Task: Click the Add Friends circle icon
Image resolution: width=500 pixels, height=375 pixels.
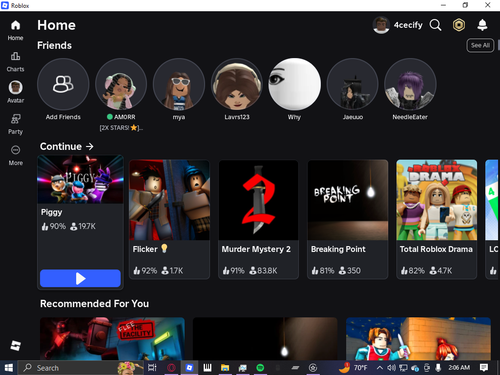Action: [63, 84]
